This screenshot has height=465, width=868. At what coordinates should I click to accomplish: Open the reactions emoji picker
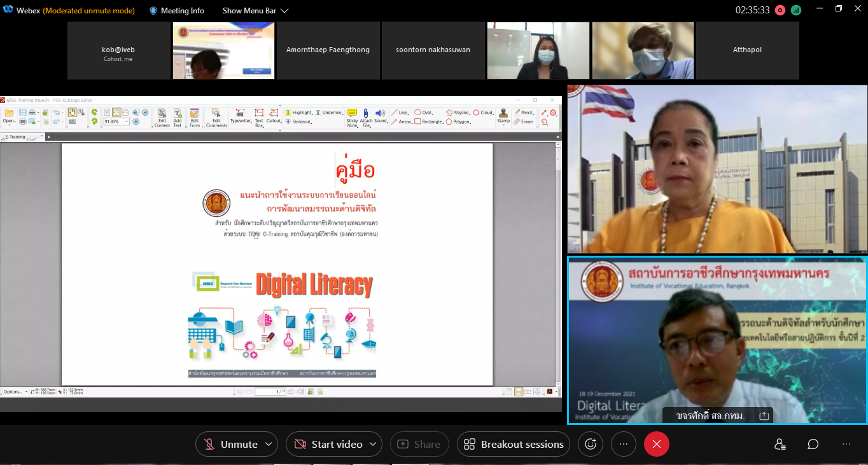(591, 444)
